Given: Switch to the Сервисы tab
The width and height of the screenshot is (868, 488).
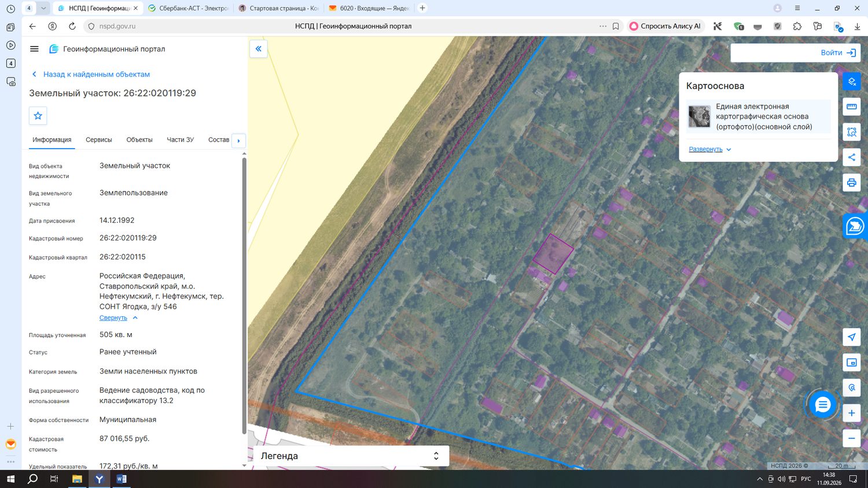Looking at the screenshot, I should coord(99,140).
